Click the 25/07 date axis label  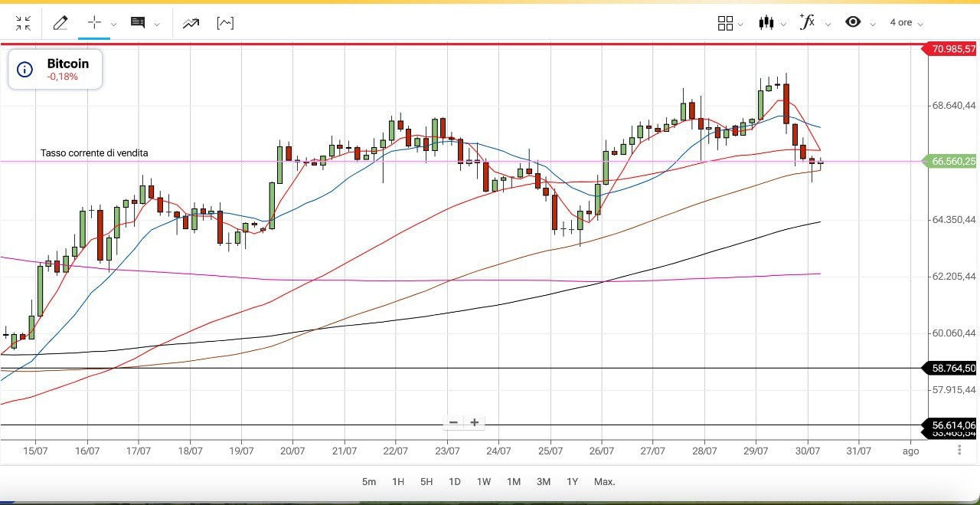(550, 451)
